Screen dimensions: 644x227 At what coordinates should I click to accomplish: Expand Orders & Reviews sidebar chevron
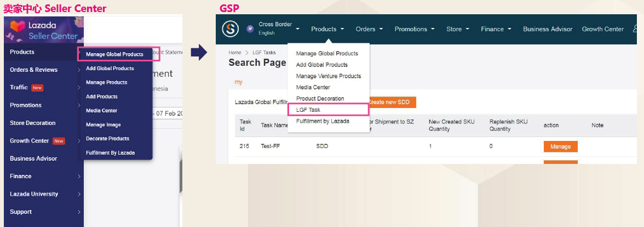79,70
